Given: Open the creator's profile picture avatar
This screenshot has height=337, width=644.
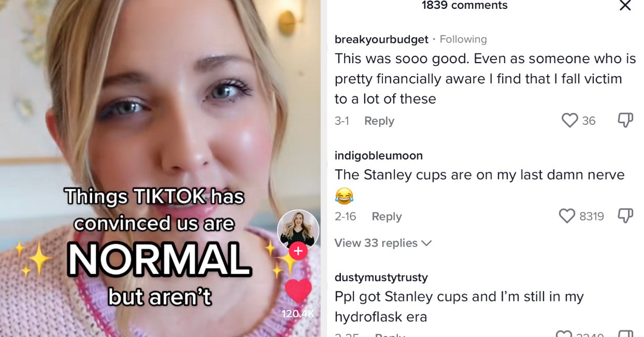Looking at the screenshot, I should point(298,230).
